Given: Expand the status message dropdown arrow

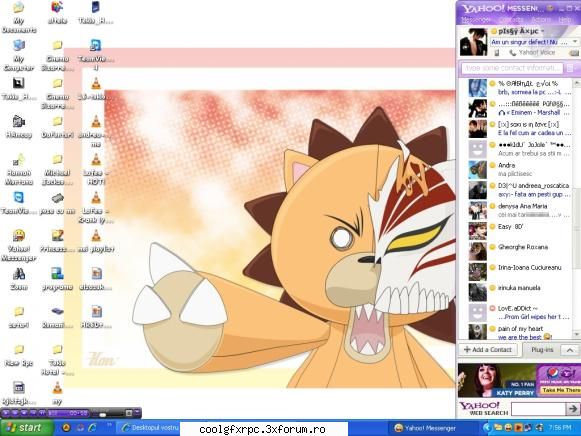Looking at the screenshot, I should coord(575,42).
